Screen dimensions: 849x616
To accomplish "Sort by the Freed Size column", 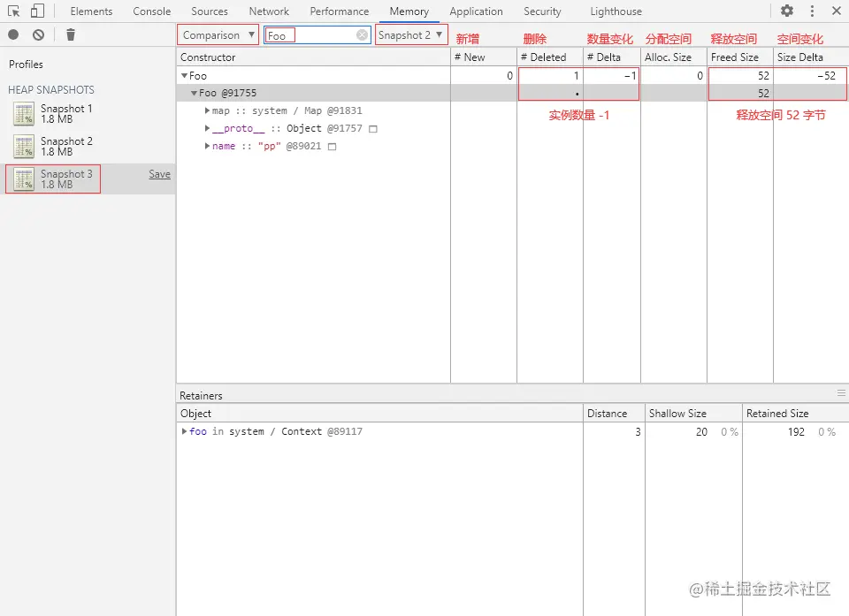I will [740, 57].
